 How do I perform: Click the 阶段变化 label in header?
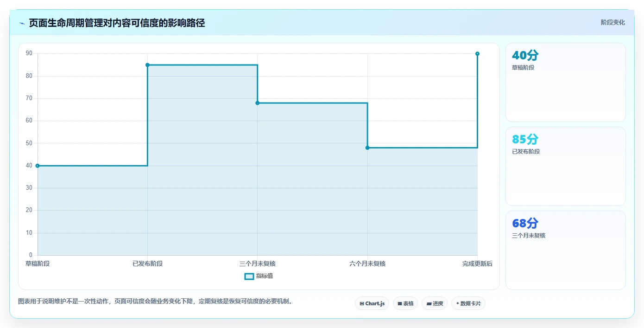pos(613,22)
